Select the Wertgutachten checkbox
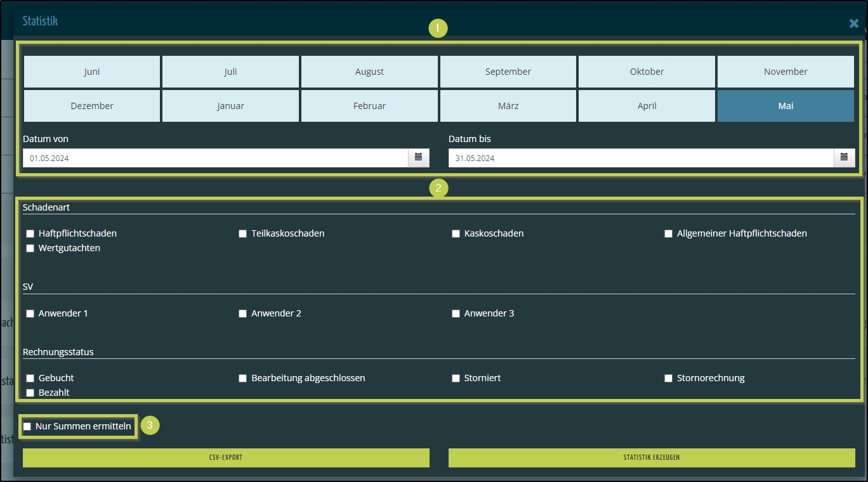868x482 pixels. (x=30, y=249)
